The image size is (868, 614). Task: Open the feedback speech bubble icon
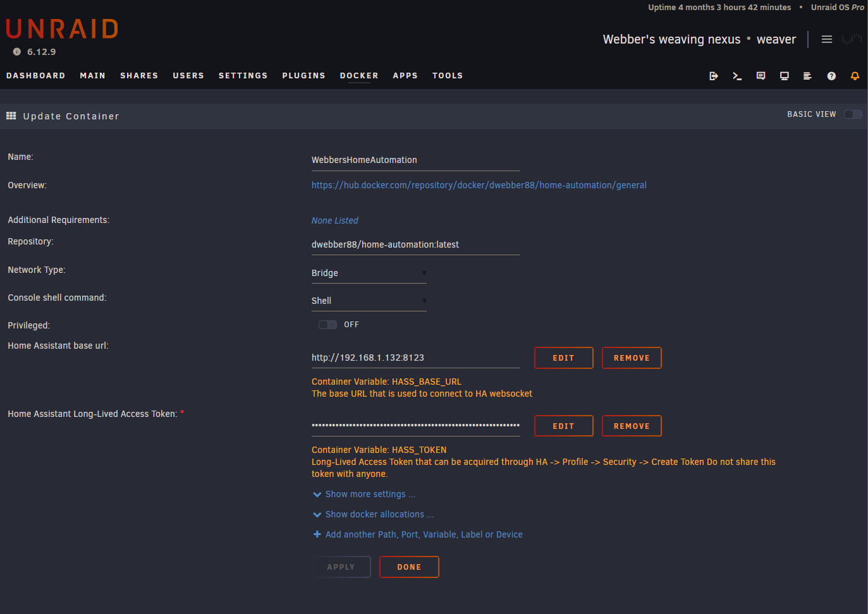click(x=761, y=76)
